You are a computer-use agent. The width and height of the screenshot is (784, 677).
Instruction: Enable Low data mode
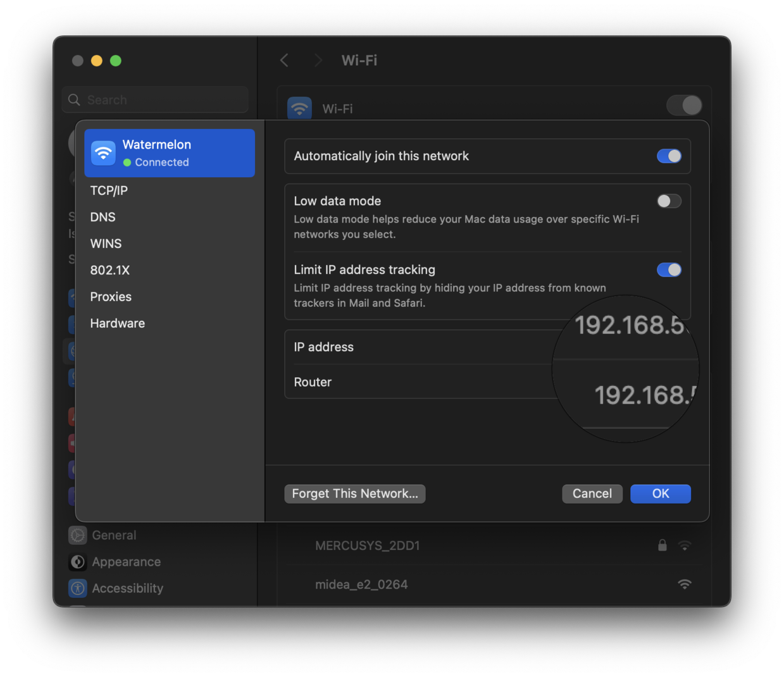point(669,201)
